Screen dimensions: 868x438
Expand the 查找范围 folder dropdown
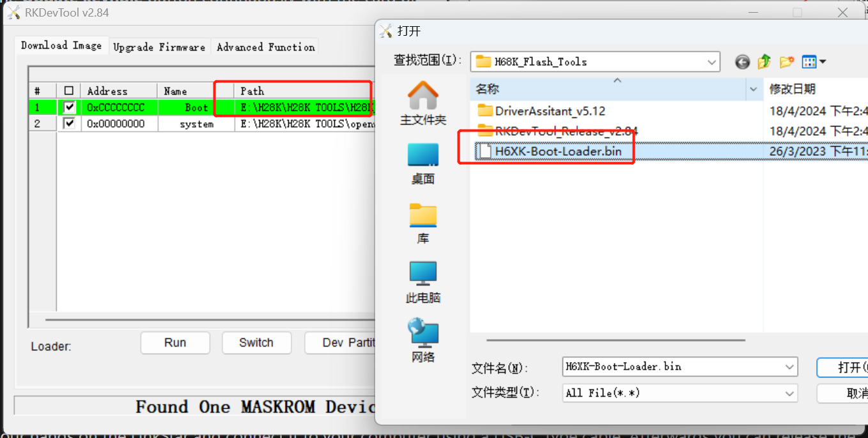coord(712,62)
